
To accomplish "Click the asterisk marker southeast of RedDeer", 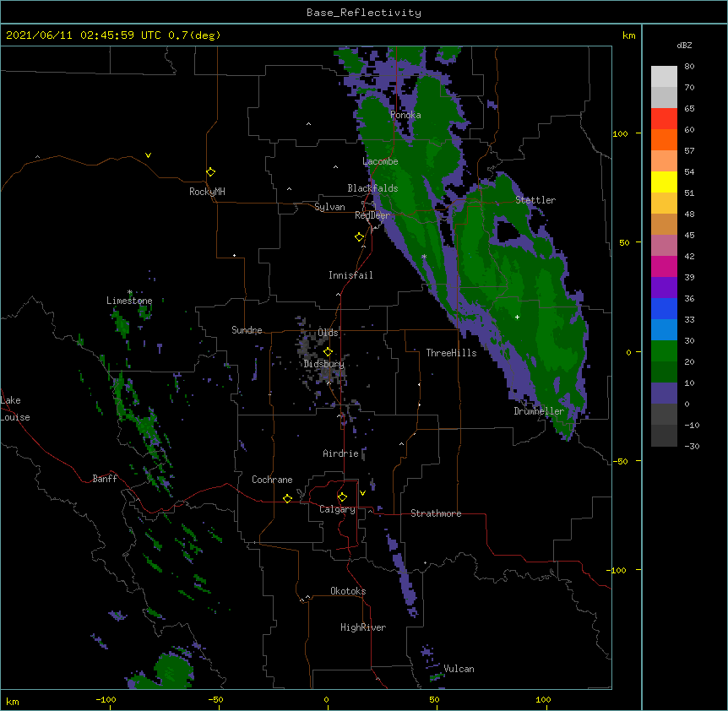I will click(424, 257).
